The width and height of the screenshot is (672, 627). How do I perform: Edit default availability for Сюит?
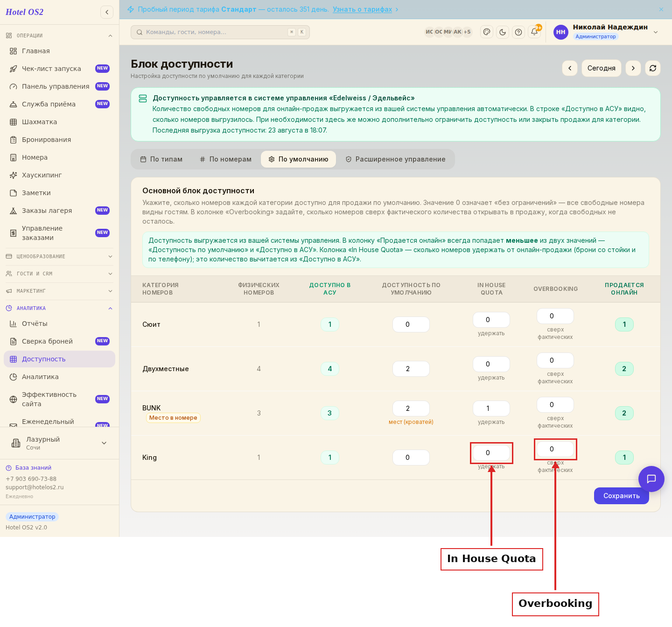411,324
